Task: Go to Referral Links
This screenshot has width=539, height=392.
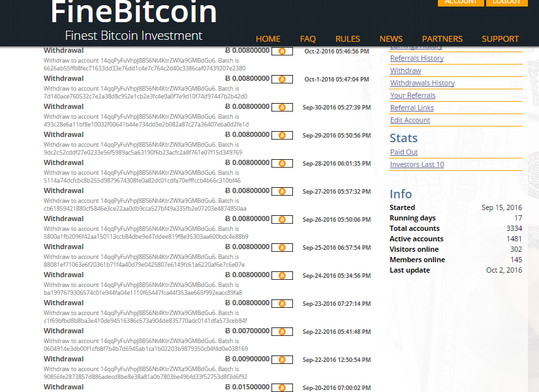Action: (412, 108)
